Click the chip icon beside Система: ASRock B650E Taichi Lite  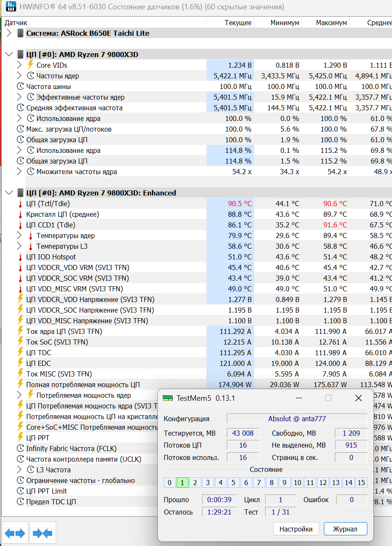click(20, 33)
